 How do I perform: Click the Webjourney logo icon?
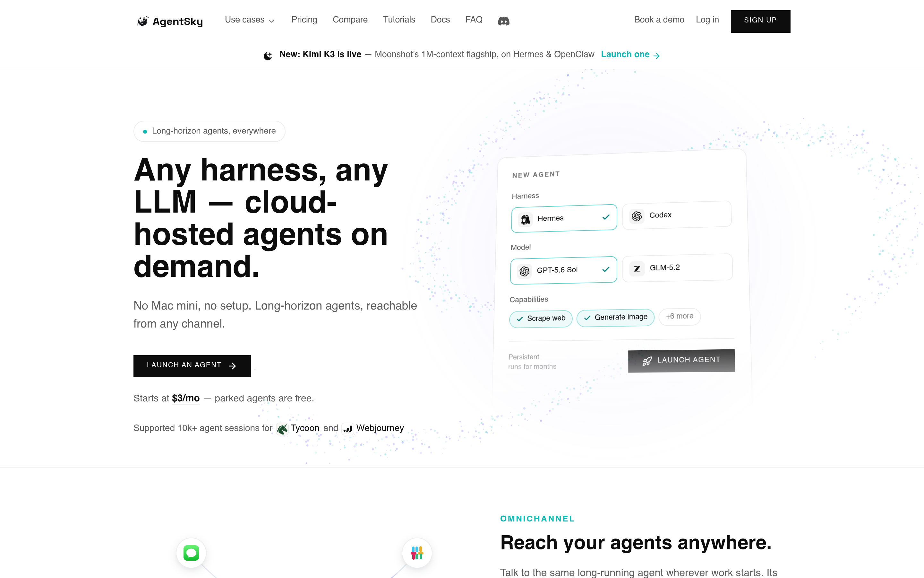pyautogui.click(x=347, y=429)
